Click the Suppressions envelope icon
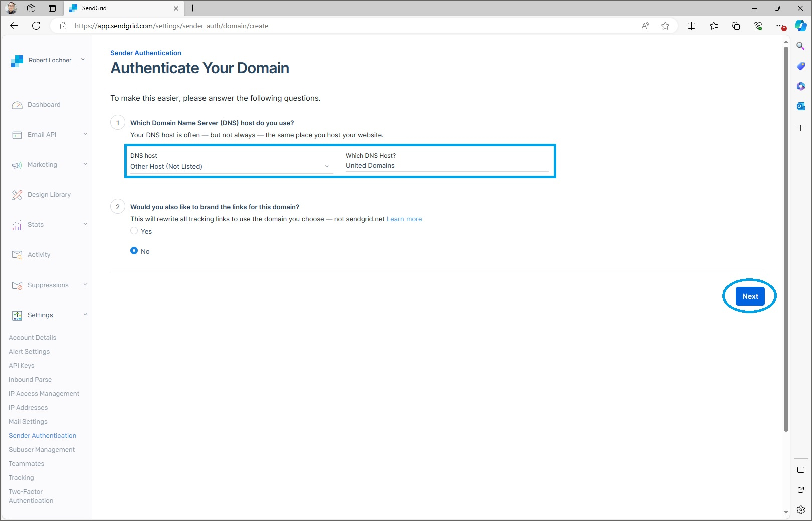Viewport: 812px width, 521px height. click(x=17, y=286)
